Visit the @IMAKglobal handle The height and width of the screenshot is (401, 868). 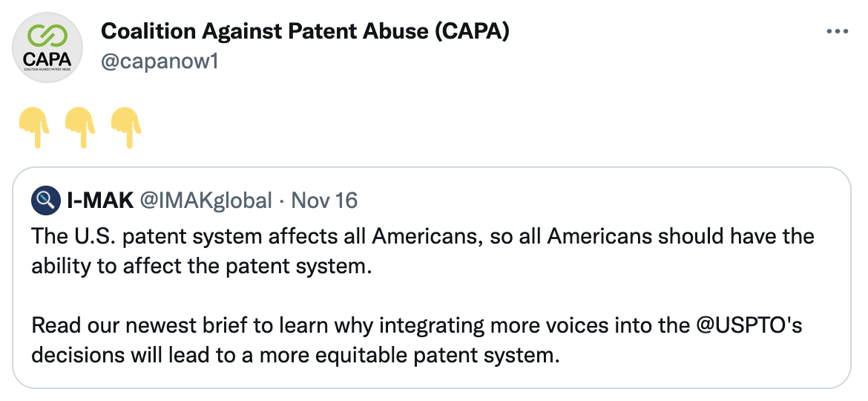(x=206, y=200)
